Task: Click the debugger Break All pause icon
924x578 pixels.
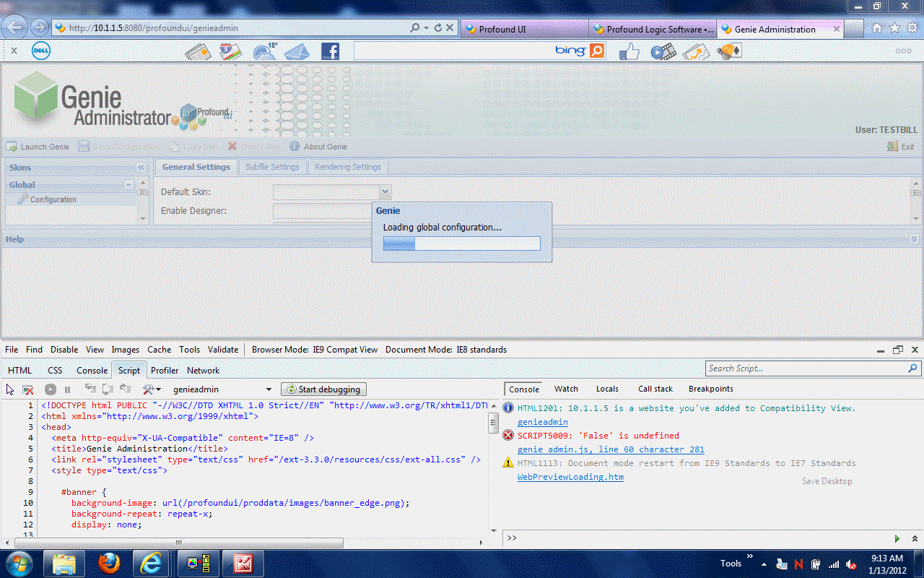Action: point(68,389)
